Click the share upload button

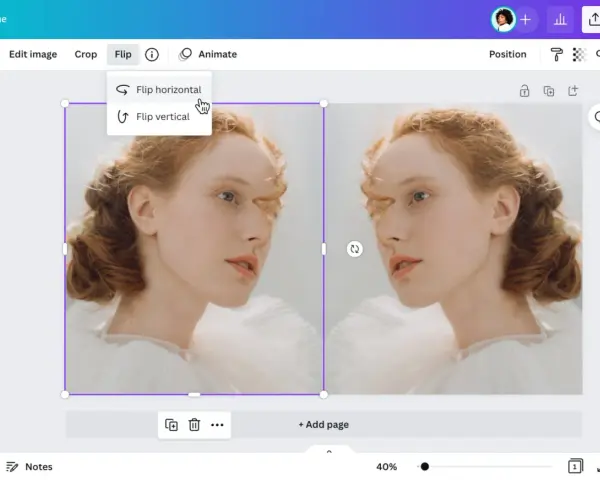tap(592, 19)
